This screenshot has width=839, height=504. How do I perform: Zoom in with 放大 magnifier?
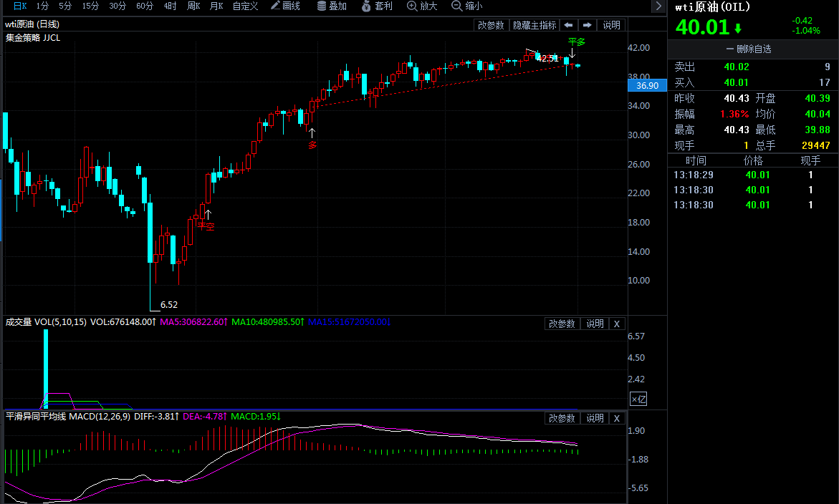coord(422,6)
